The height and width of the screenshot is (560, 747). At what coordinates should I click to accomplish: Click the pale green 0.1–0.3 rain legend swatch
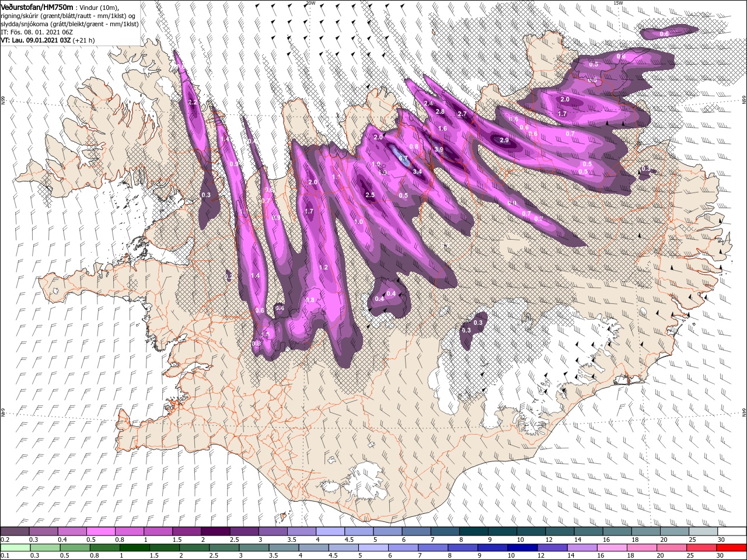coord(15,547)
